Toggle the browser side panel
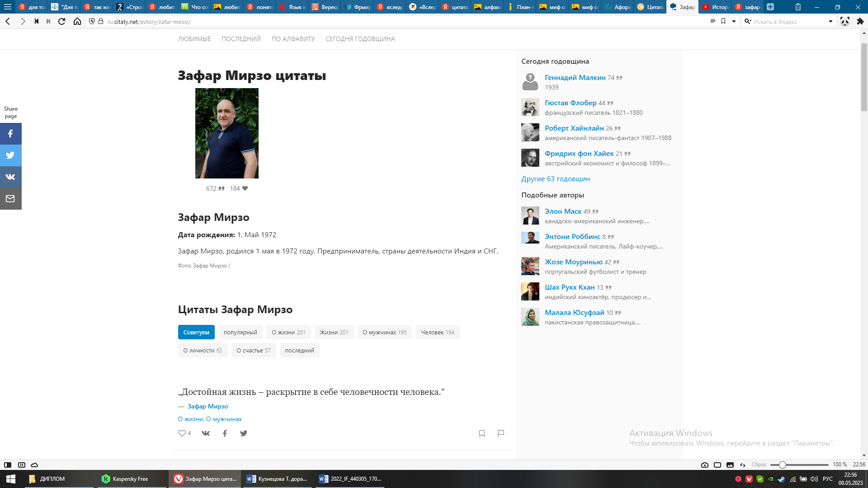868x488 pixels. (x=8, y=465)
